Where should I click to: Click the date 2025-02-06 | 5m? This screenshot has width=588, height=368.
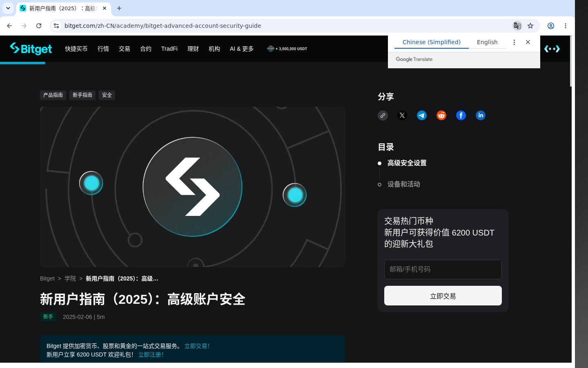pos(84,317)
